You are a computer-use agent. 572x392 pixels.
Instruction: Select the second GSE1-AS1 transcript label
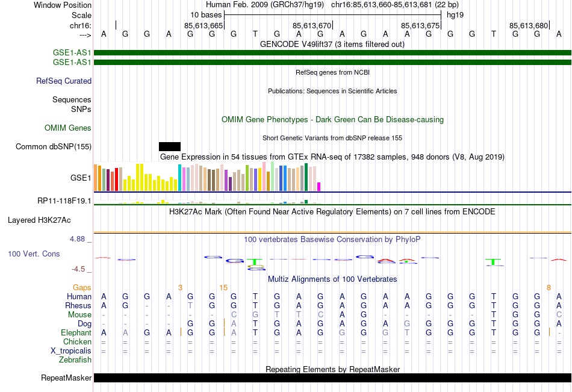tap(72, 63)
